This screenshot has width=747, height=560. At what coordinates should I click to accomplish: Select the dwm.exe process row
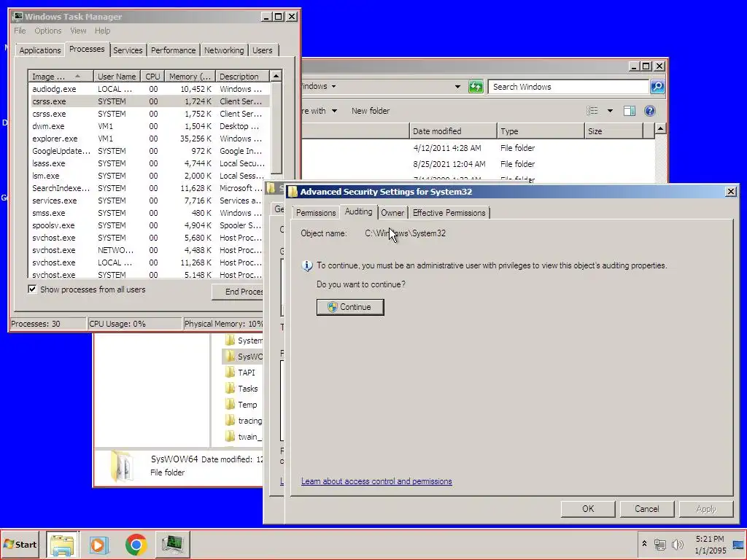(x=149, y=126)
